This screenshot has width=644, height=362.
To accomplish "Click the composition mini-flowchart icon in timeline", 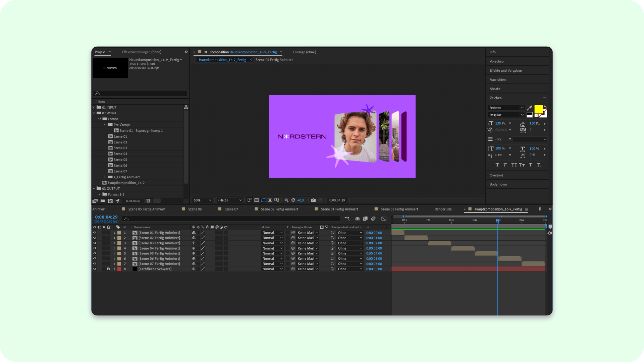I will coord(347,219).
